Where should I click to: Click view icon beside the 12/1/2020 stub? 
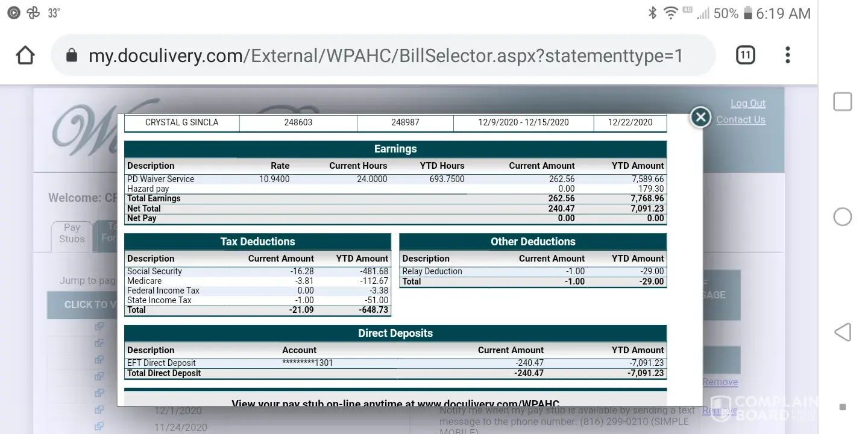99,410
